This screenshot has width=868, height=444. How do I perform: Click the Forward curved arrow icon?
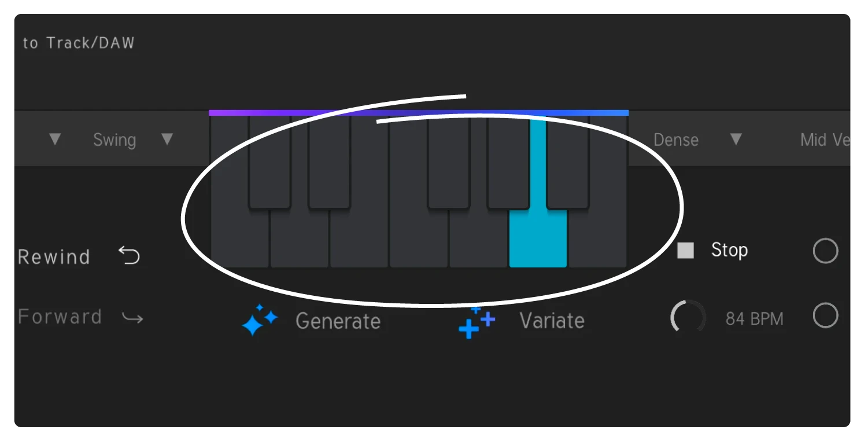click(x=132, y=317)
